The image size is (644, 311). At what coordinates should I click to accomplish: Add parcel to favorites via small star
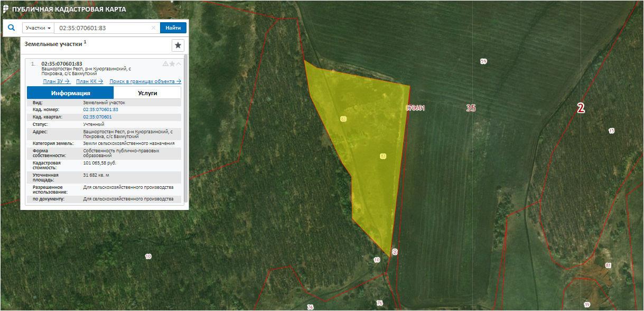[172, 64]
